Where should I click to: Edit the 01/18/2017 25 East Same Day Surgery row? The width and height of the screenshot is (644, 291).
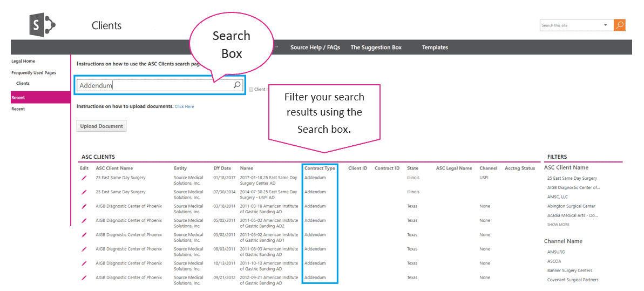84,178
